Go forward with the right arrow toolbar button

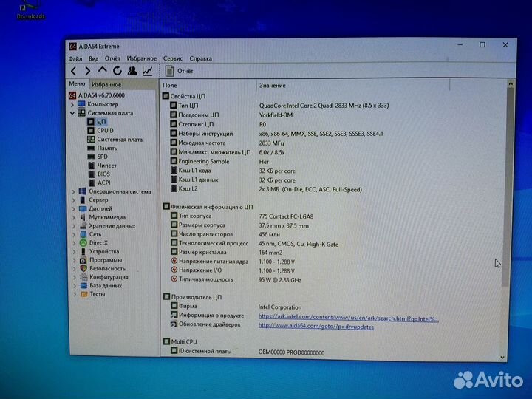87,71
